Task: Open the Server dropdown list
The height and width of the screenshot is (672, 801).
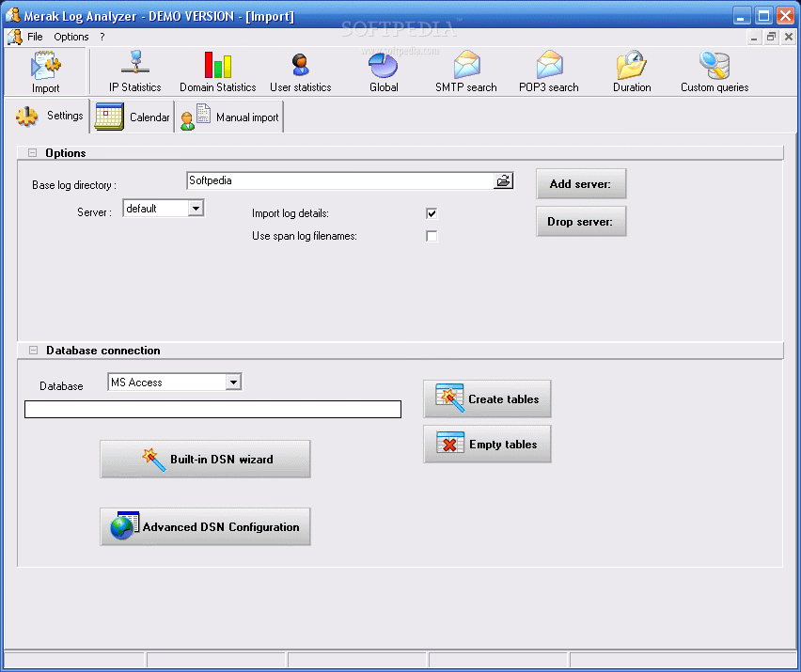Action: click(196, 209)
